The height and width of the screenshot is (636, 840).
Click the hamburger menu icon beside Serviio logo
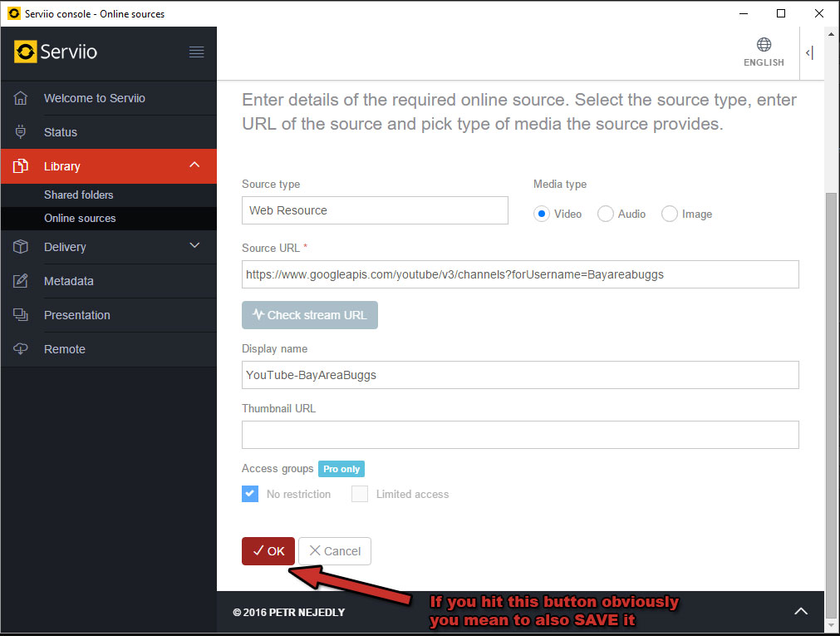coord(196,52)
